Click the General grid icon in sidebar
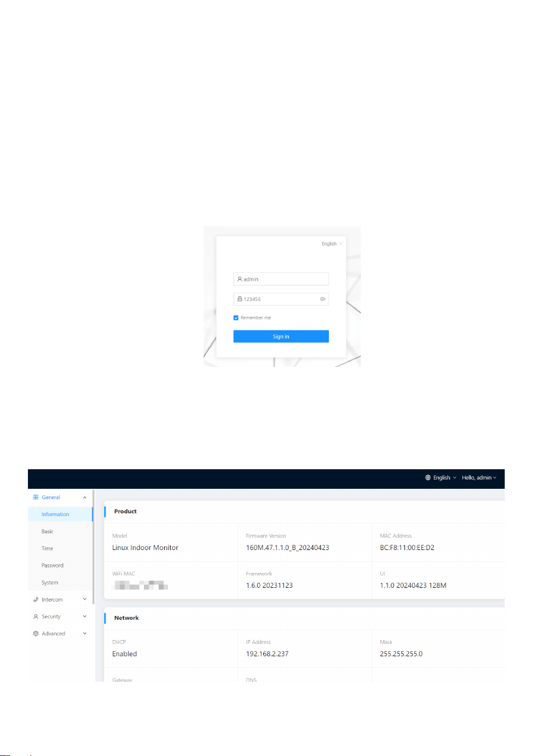 pos(36,497)
